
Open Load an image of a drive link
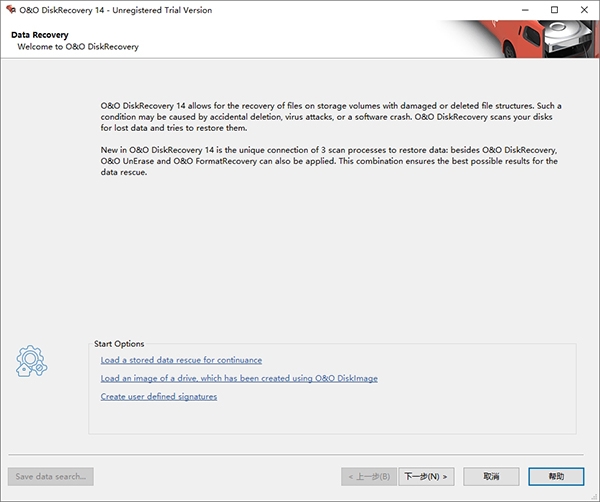239,378
